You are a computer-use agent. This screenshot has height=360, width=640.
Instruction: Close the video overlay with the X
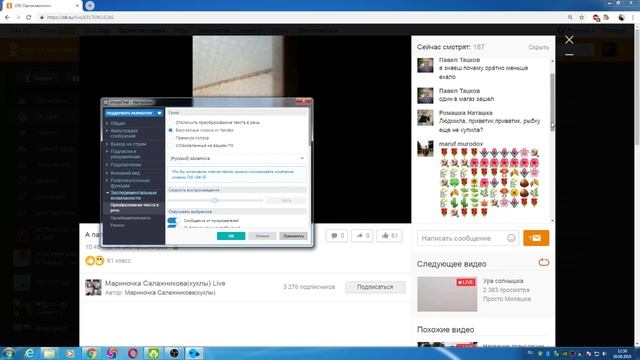[569, 40]
